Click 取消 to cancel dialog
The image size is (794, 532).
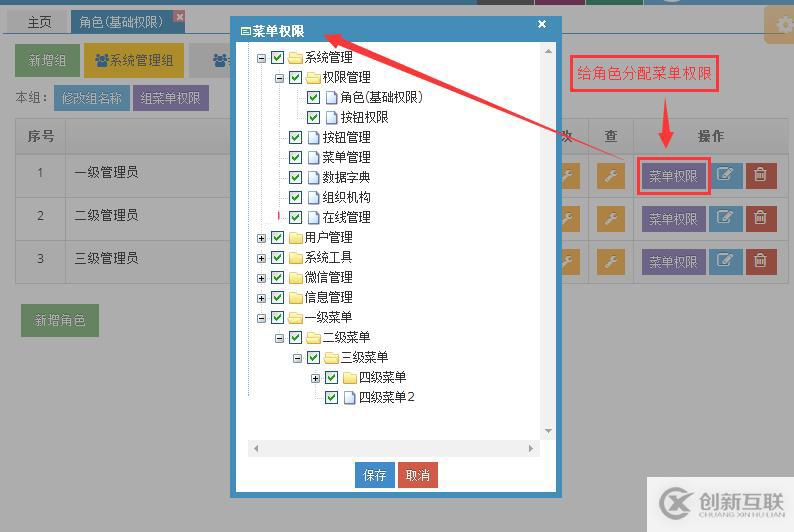pos(418,475)
